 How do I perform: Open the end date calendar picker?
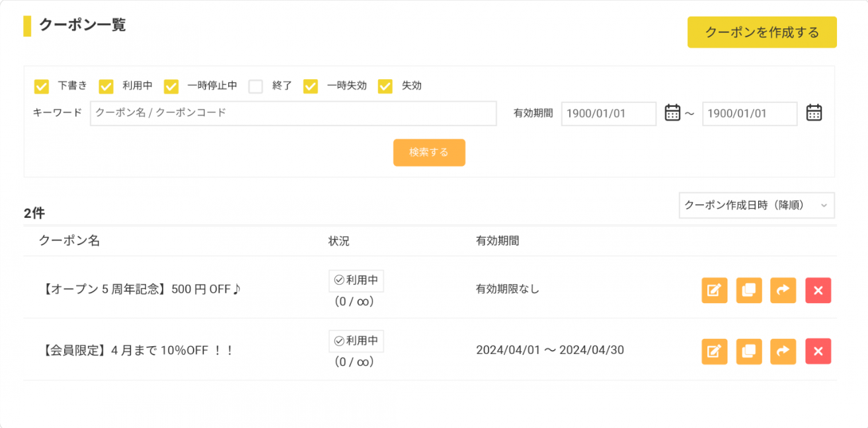pos(814,113)
